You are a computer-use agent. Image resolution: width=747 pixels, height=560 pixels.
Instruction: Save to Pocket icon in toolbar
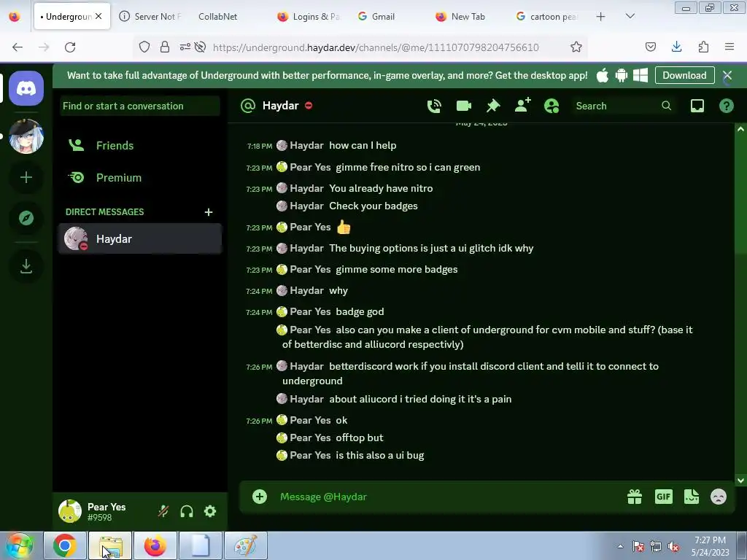tap(650, 47)
